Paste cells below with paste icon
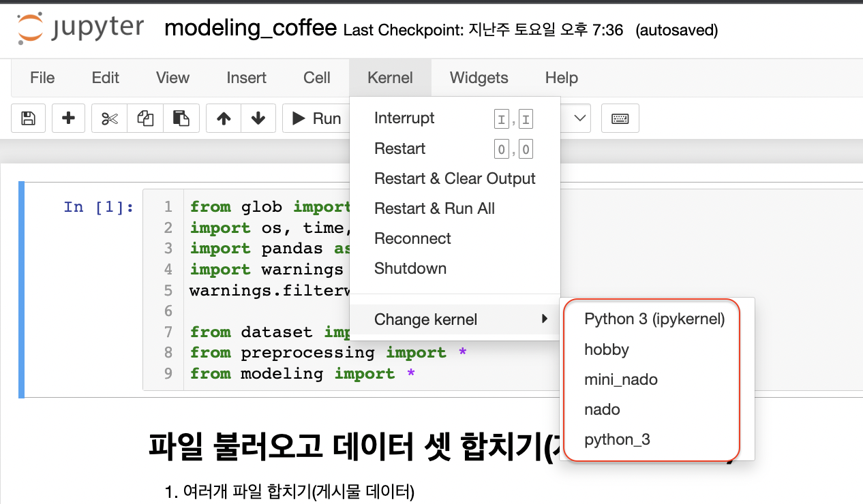The image size is (863, 504). point(180,118)
